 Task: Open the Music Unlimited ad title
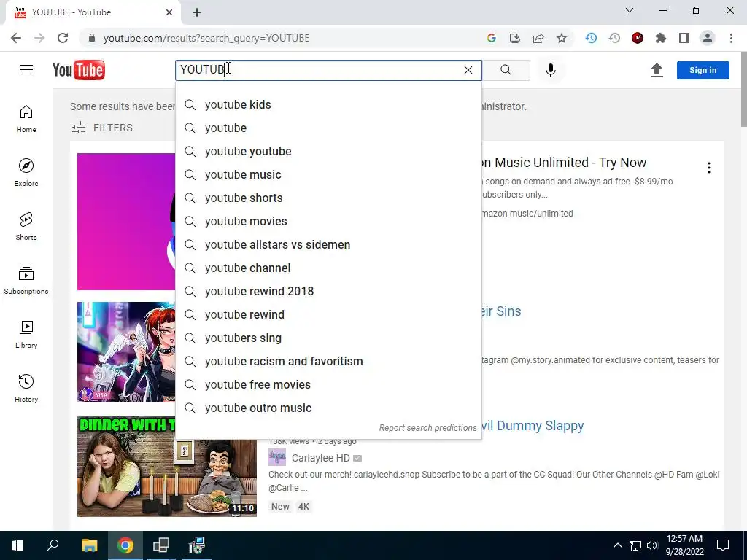(x=564, y=163)
